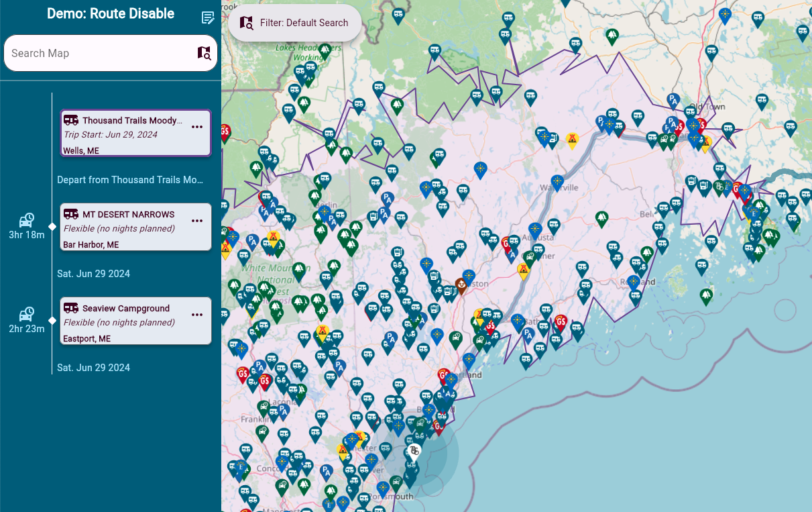
Task: Select the Seaview Campground stop title
Action: coord(126,309)
